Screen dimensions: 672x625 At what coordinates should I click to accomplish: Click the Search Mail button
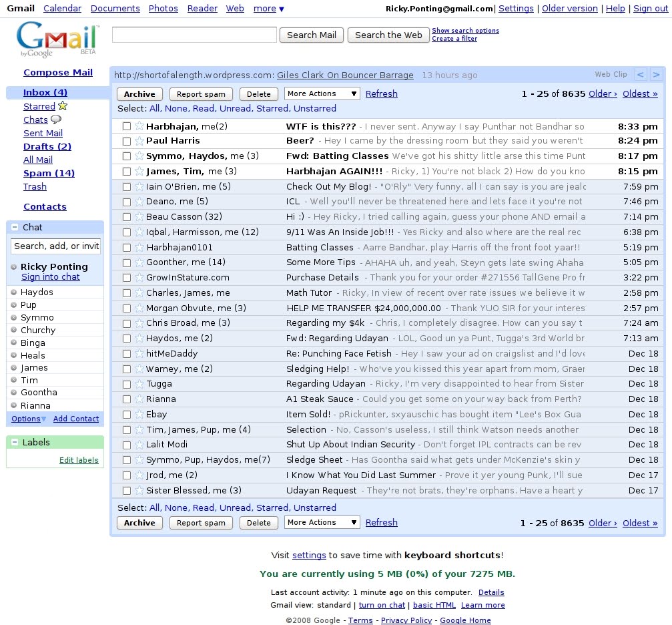coord(312,35)
